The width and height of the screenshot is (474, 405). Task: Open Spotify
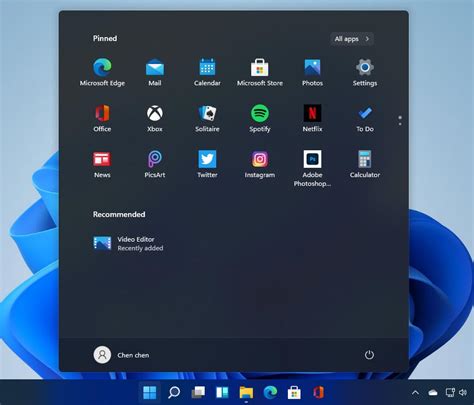point(260,118)
